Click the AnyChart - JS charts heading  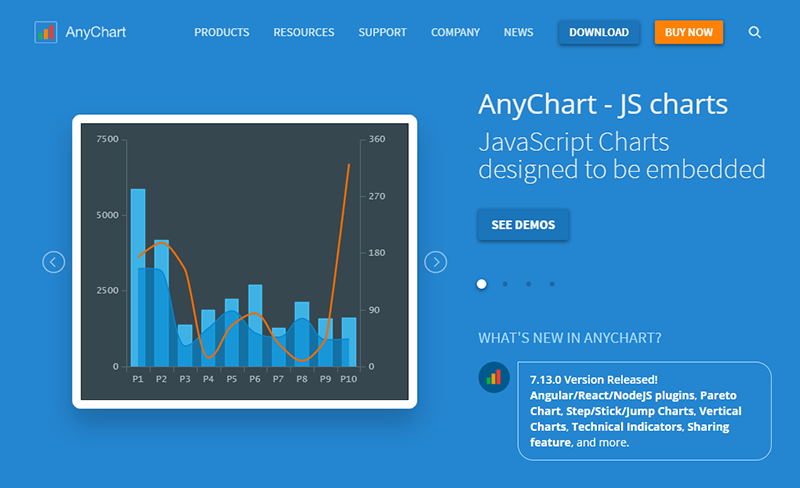click(603, 105)
